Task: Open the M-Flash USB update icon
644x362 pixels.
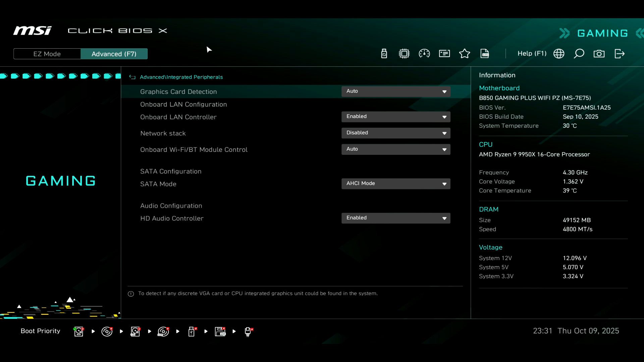Action: tap(384, 54)
